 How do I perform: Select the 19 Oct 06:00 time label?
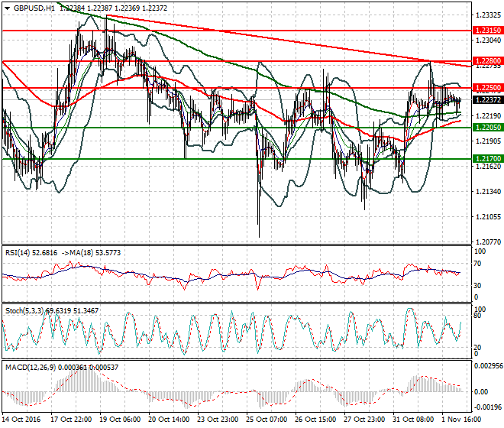pos(120,420)
